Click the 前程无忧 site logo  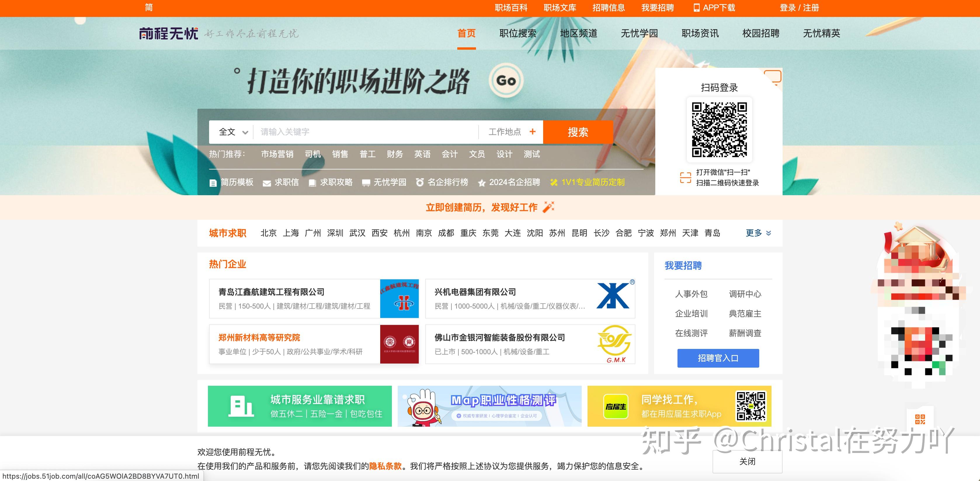(168, 34)
